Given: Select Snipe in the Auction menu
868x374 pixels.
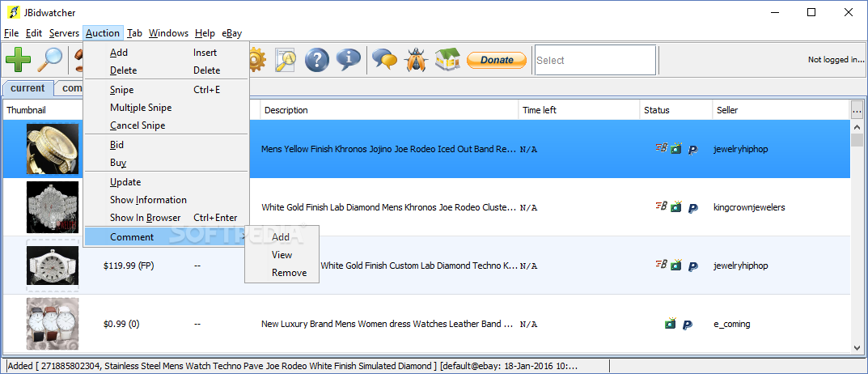Looking at the screenshot, I should point(166,90).
